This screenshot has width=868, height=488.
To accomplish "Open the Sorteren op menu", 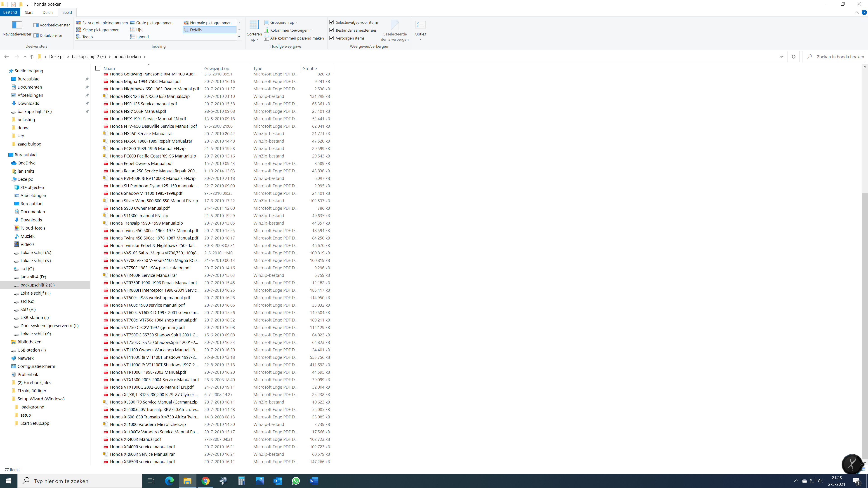I will [x=254, y=30].
